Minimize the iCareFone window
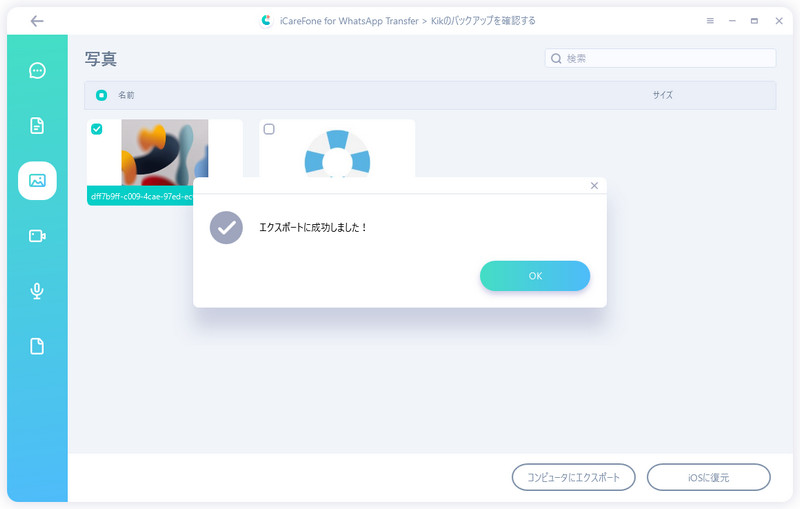Screen dimensions: 800x509 pyautogui.click(x=732, y=21)
